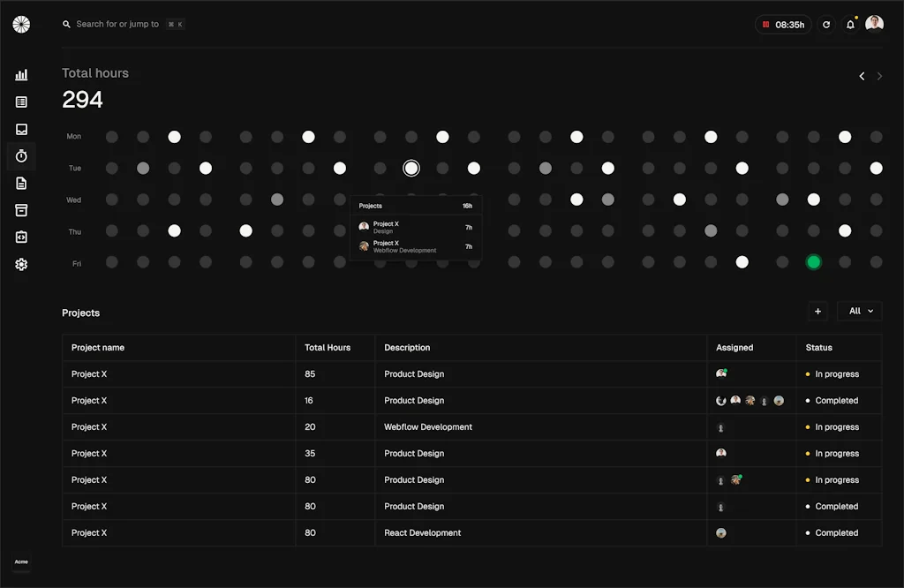The height and width of the screenshot is (588, 904).
Task: Open Settings via the gear icon
Action: 21,264
